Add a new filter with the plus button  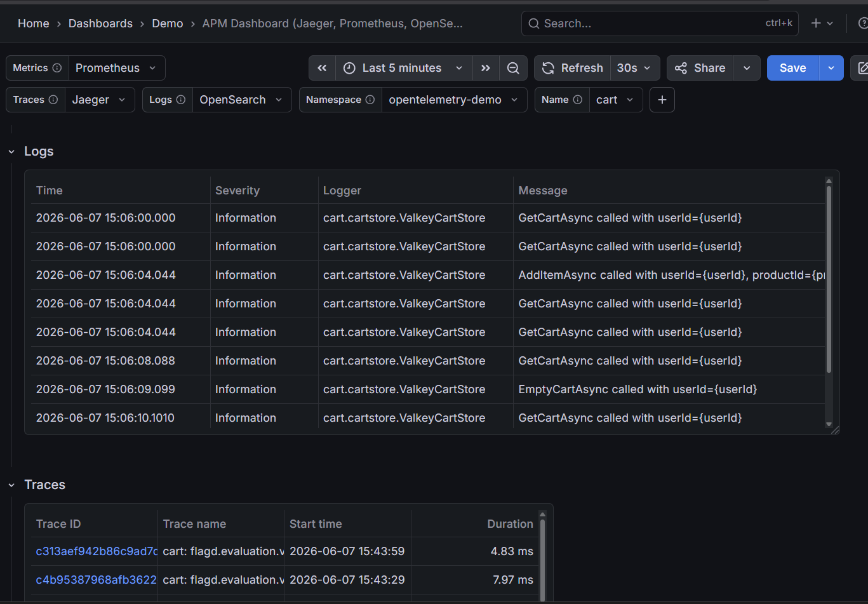(662, 100)
